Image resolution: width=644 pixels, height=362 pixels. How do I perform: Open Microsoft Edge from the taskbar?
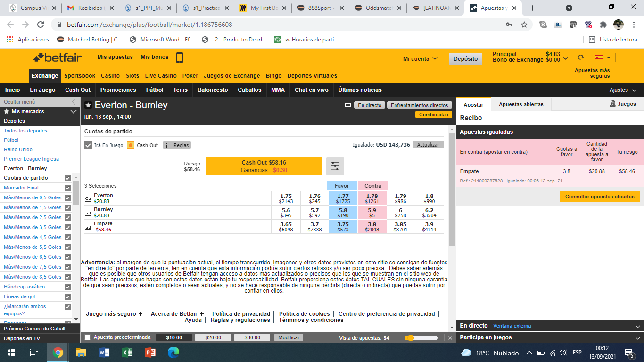point(173,353)
